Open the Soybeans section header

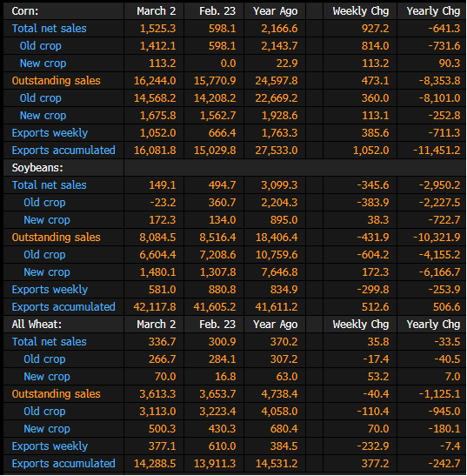[x=37, y=168]
